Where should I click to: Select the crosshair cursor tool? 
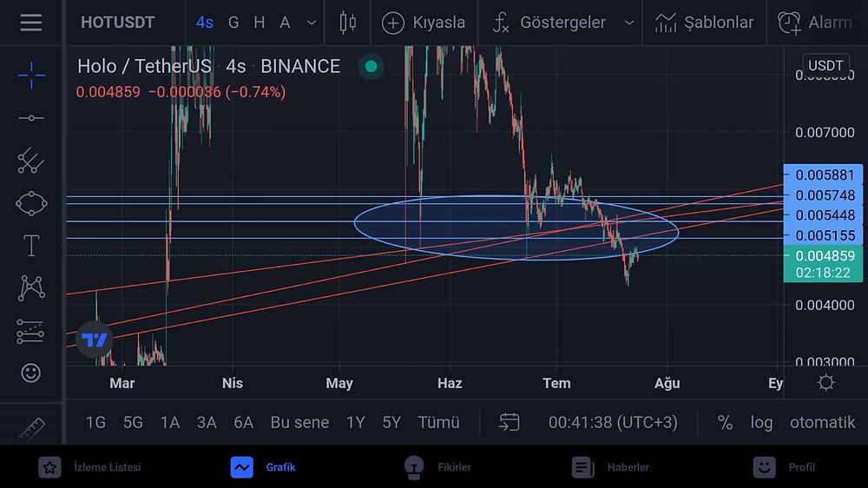[31, 75]
